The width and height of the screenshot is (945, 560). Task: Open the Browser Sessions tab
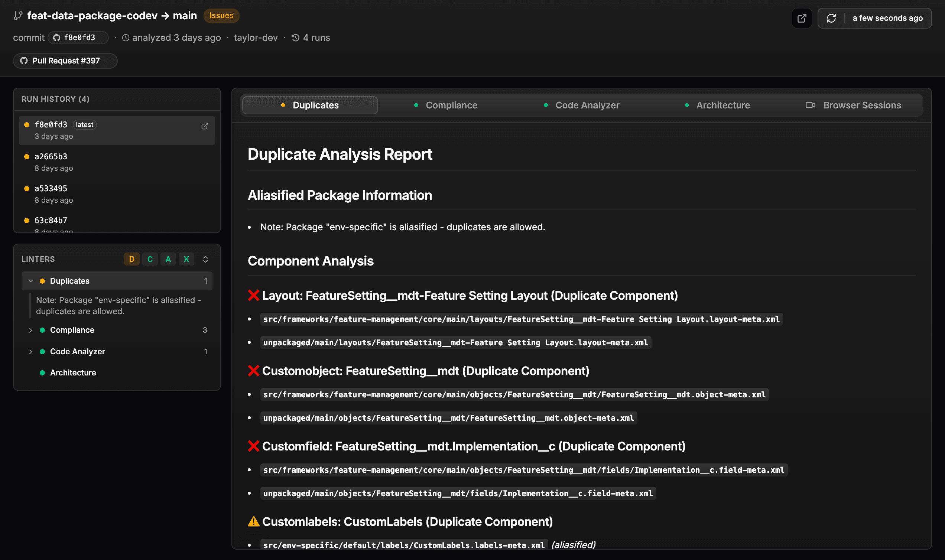(x=853, y=105)
